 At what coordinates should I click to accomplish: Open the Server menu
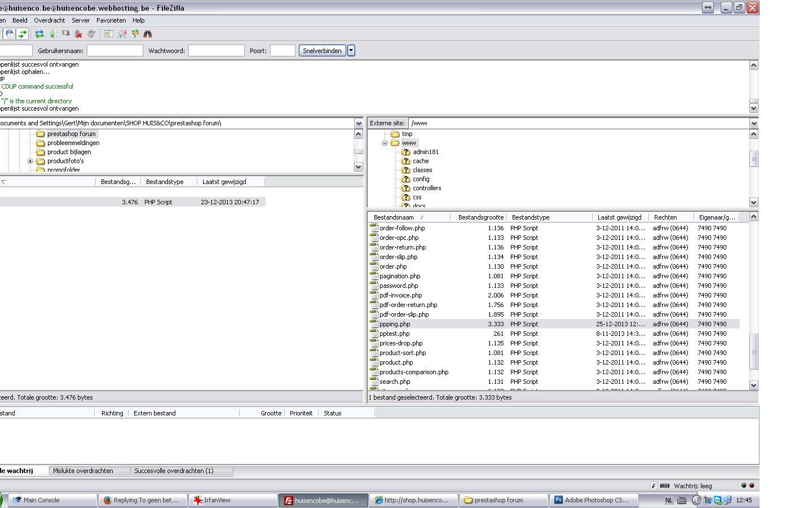click(81, 20)
